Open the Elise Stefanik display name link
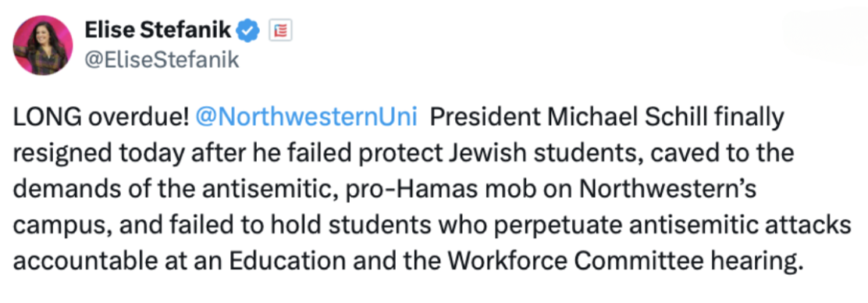 point(158,31)
